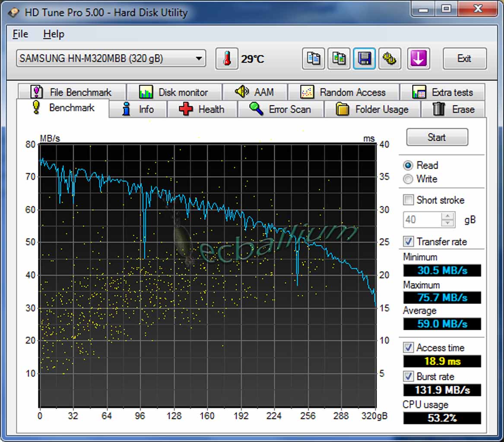Disable the Burst rate checkbox

tap(408, 376)
